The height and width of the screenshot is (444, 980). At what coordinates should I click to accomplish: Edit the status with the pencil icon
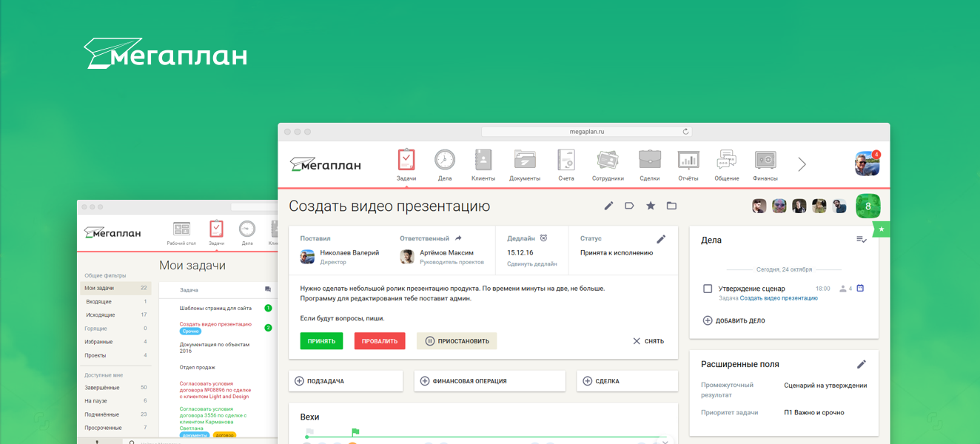coord(661,239)
